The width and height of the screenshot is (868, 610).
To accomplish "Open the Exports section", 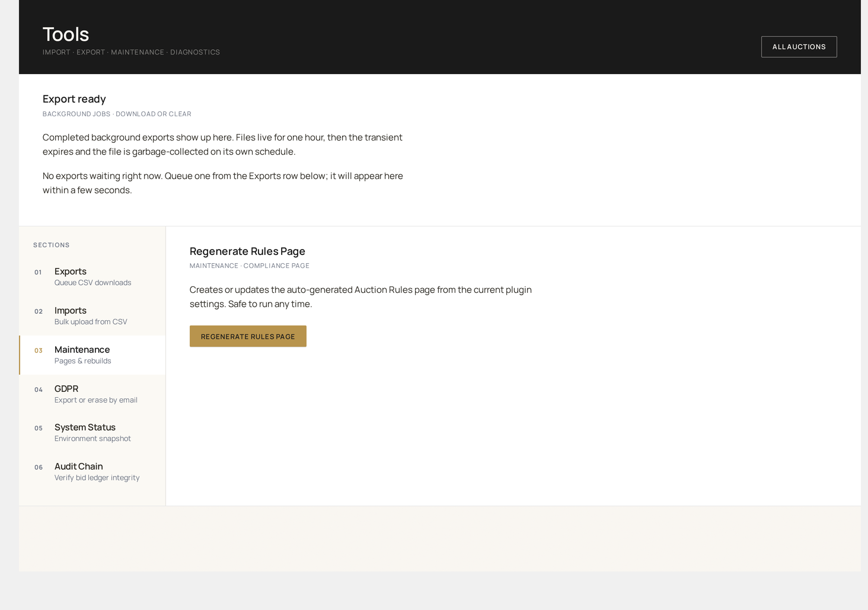I will (92, 277).
